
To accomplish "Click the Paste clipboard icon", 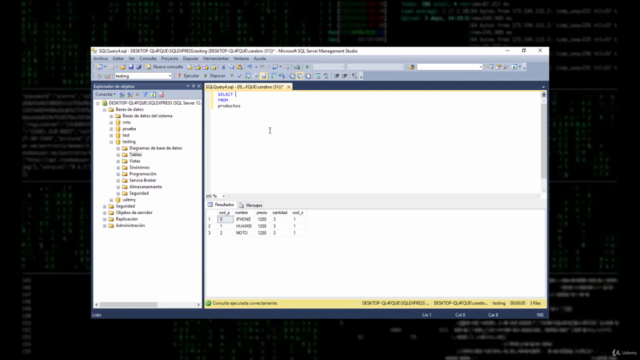I will (240, 67).
